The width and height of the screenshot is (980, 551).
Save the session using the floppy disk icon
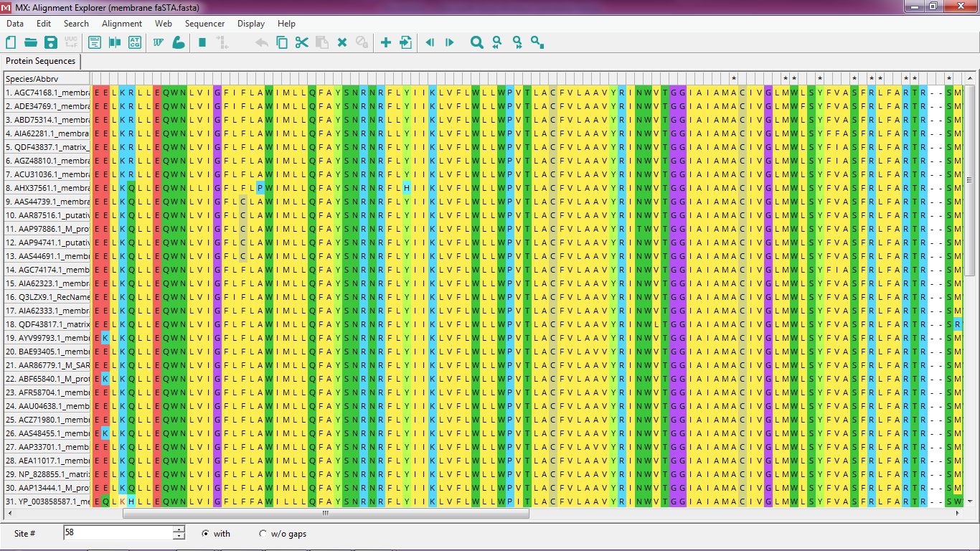coord(51,43)
